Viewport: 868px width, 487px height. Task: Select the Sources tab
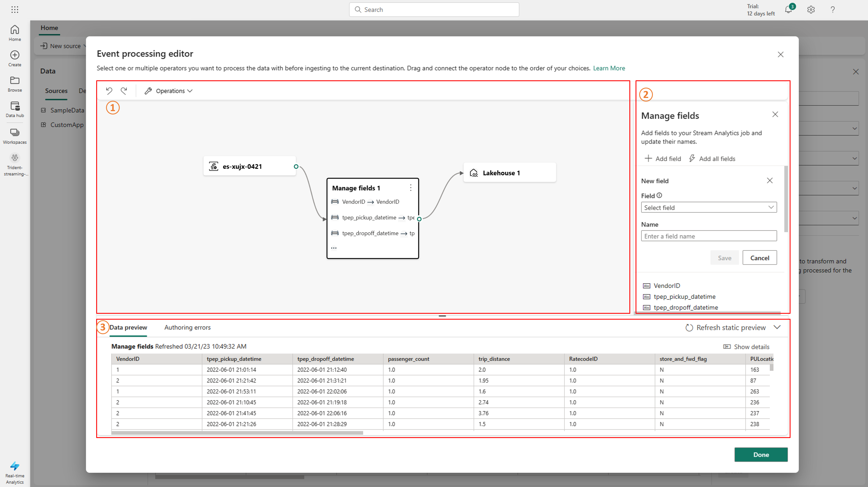pos(56,91)
